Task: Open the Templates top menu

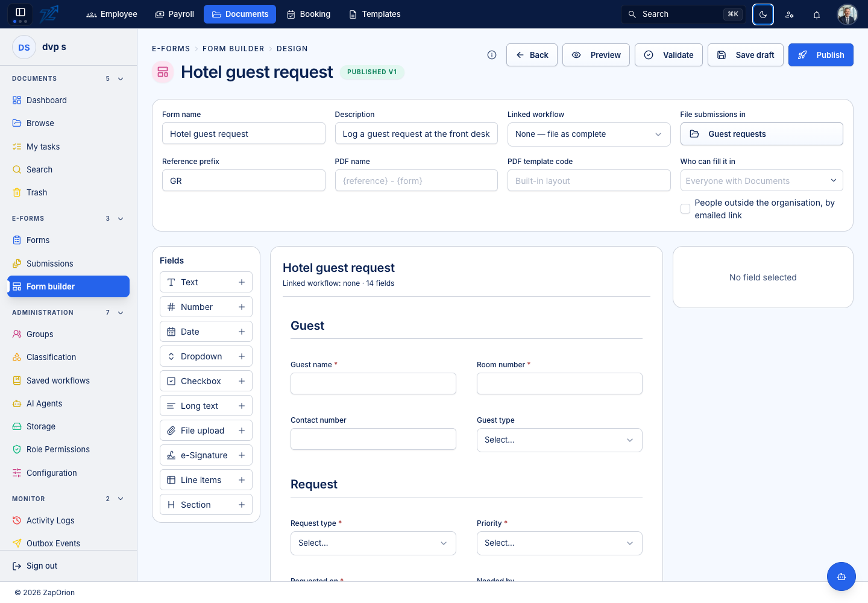Action: (375, 14)
